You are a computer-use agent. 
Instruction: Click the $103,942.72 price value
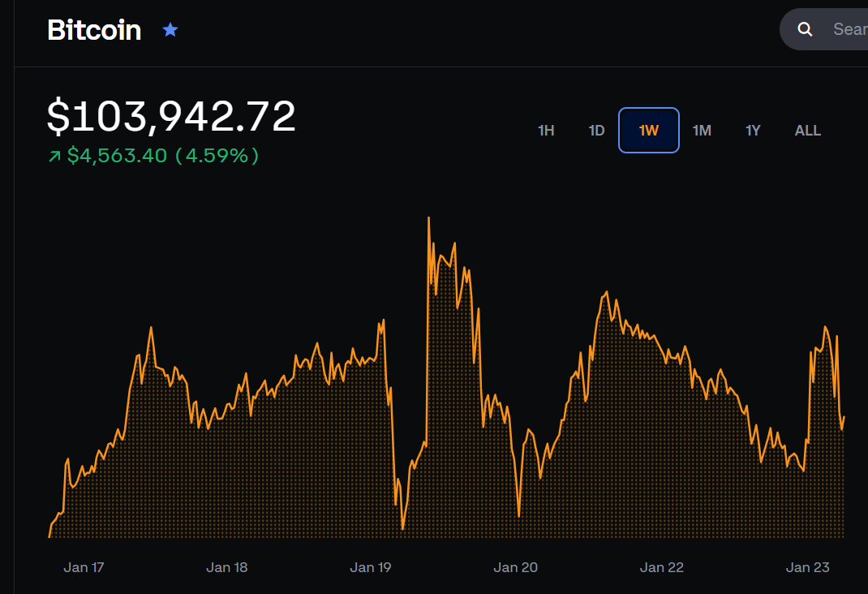pos(171,116)
